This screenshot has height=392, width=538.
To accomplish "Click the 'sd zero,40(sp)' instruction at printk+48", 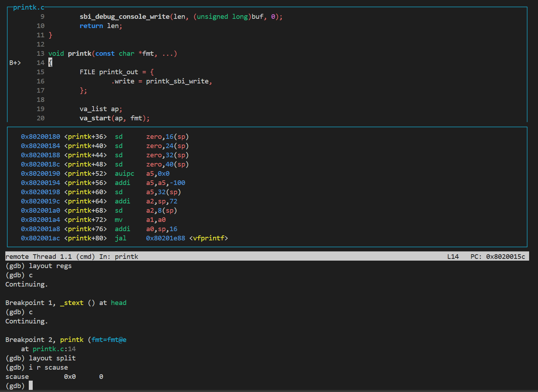I will tap(152, 164).
